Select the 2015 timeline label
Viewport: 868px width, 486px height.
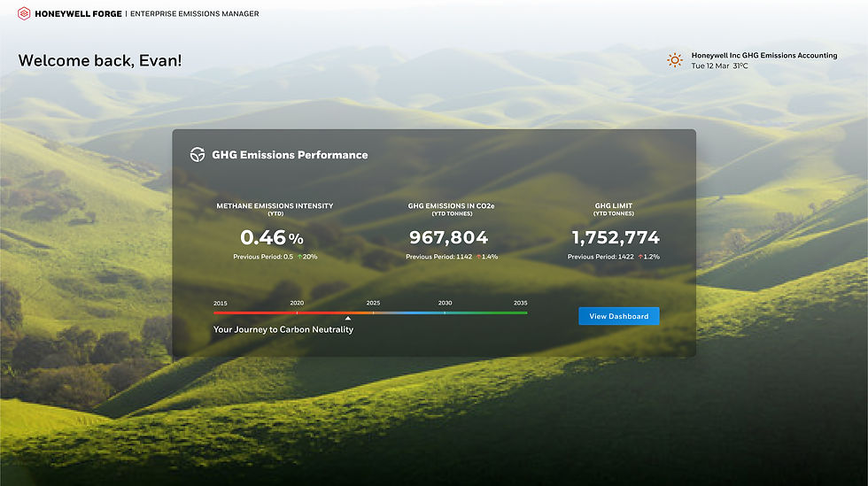(221, 304)
